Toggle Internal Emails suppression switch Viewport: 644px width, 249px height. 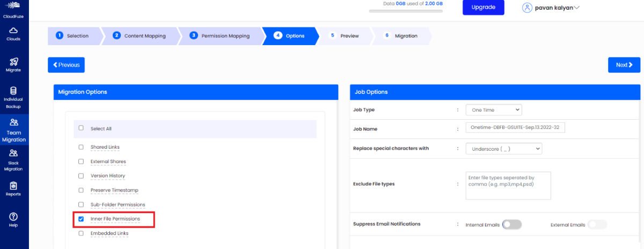click(x=511, y=224)
